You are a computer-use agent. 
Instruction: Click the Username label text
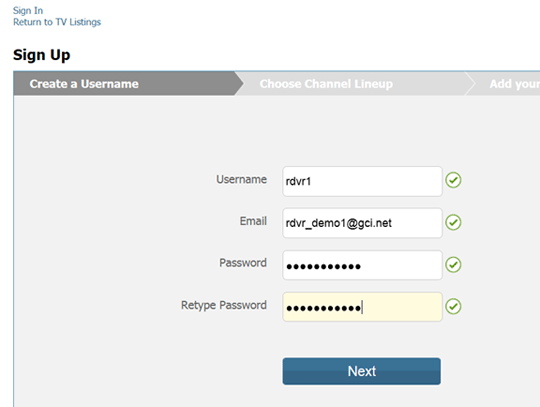pos(241,179)
